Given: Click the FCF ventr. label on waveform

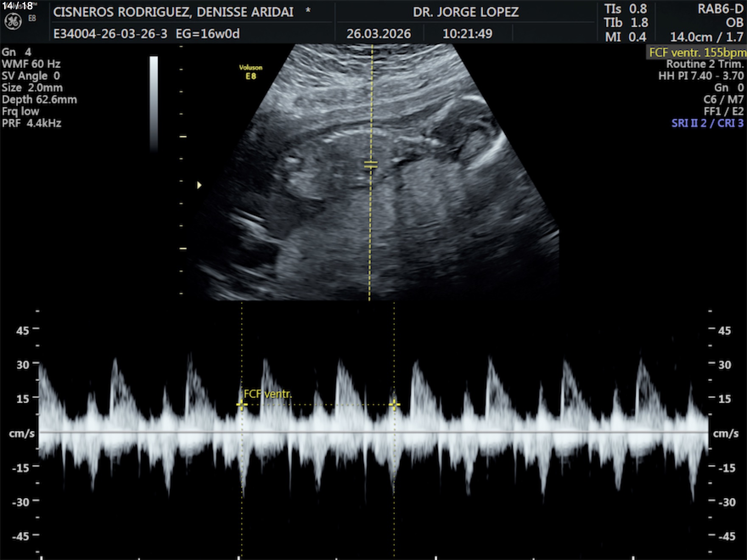Looking at the screenshot, I should coord(268,394).
